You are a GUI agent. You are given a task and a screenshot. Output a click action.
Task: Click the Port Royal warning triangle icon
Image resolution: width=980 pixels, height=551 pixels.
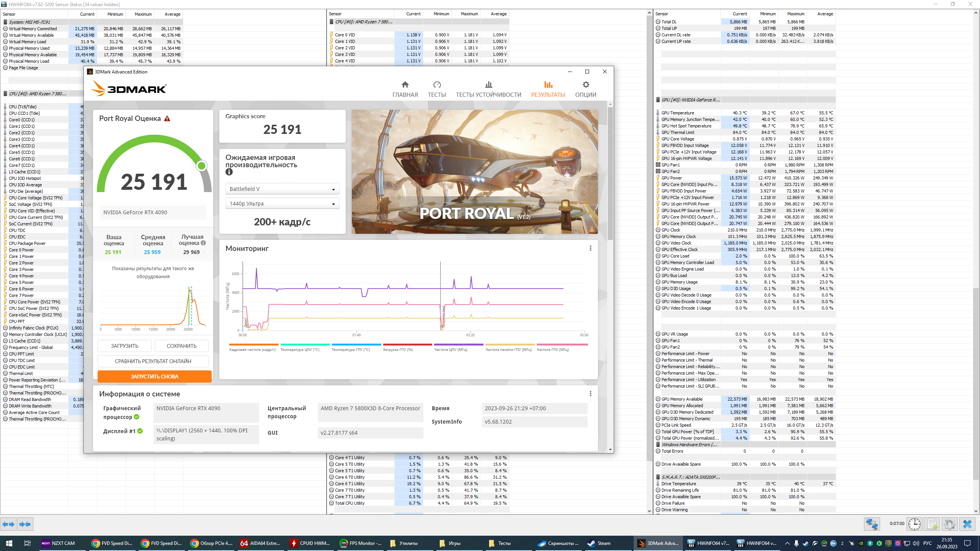[167, 119]
